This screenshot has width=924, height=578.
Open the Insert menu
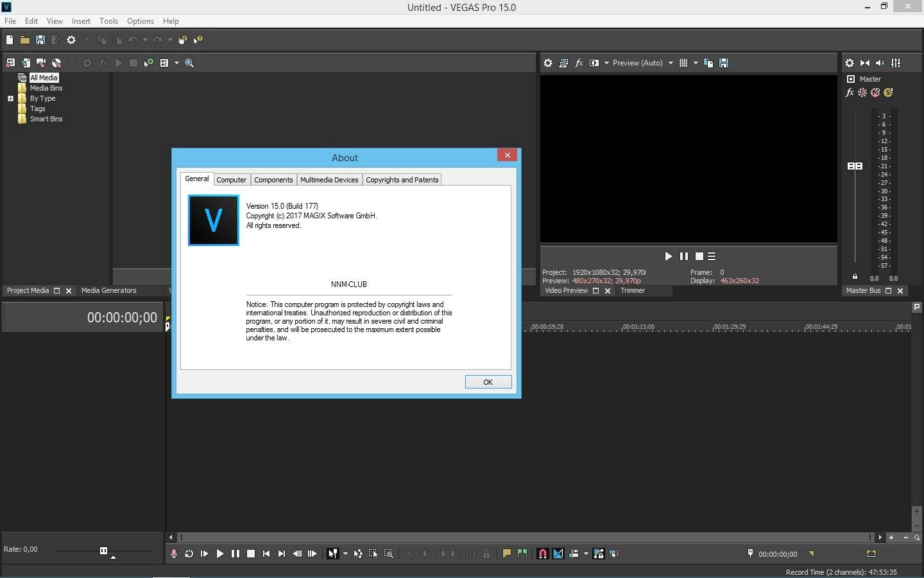point(81,21)
